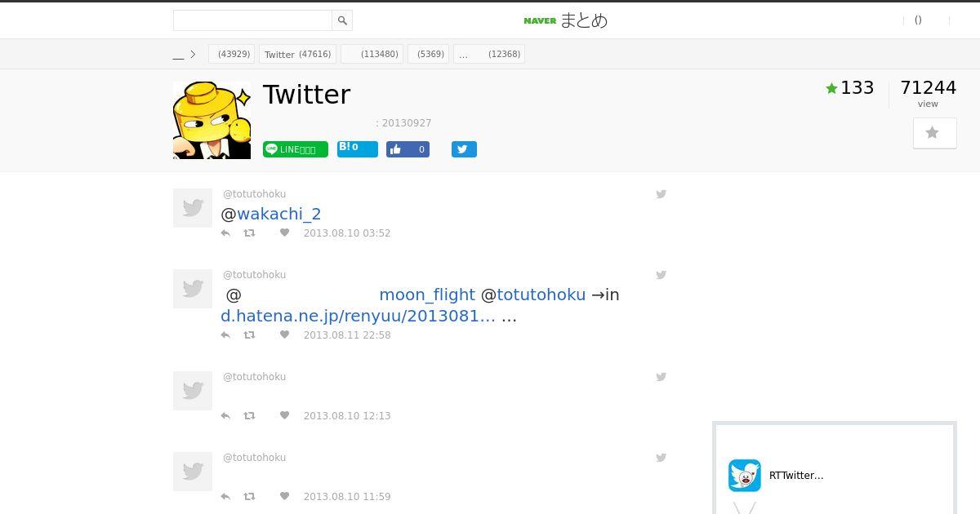Like the 2013.08.10 12:13 tweet
980x514 pixels.
284,416
